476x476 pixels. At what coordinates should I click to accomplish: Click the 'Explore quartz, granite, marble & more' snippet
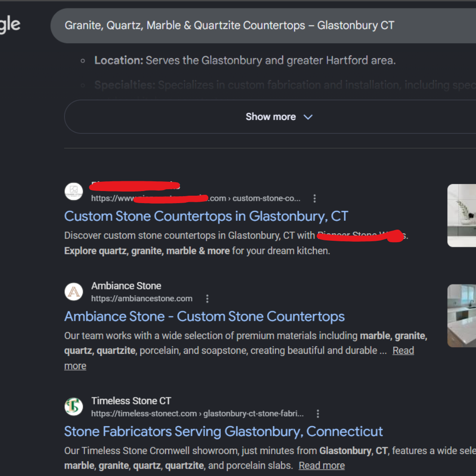147,251
